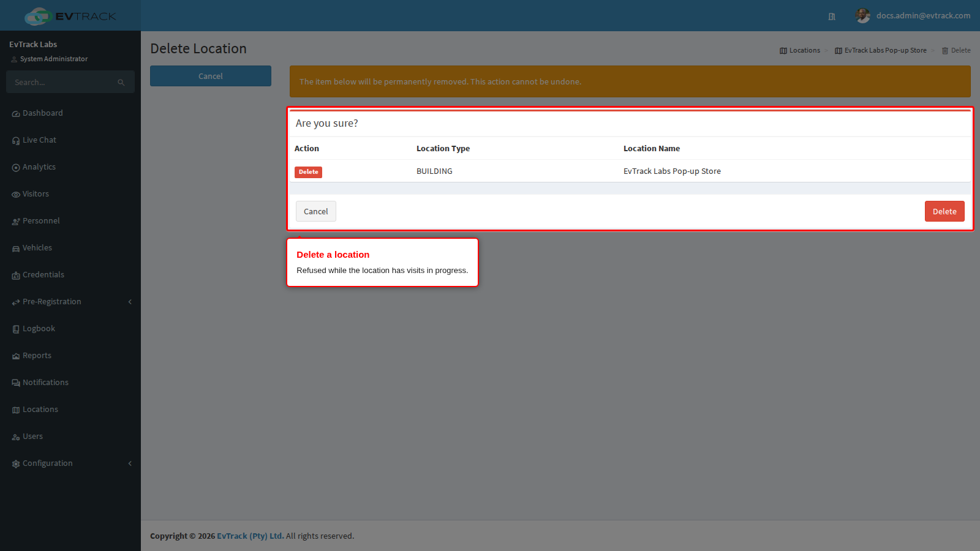Click the Locations breadcrumb link

(800, 50)
